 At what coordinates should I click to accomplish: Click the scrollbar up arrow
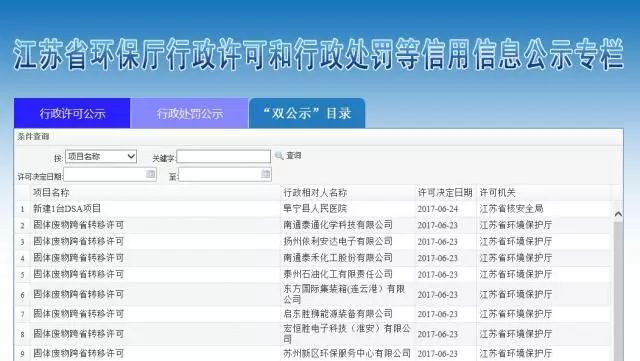pyautogui.click(x=618, y=214)
